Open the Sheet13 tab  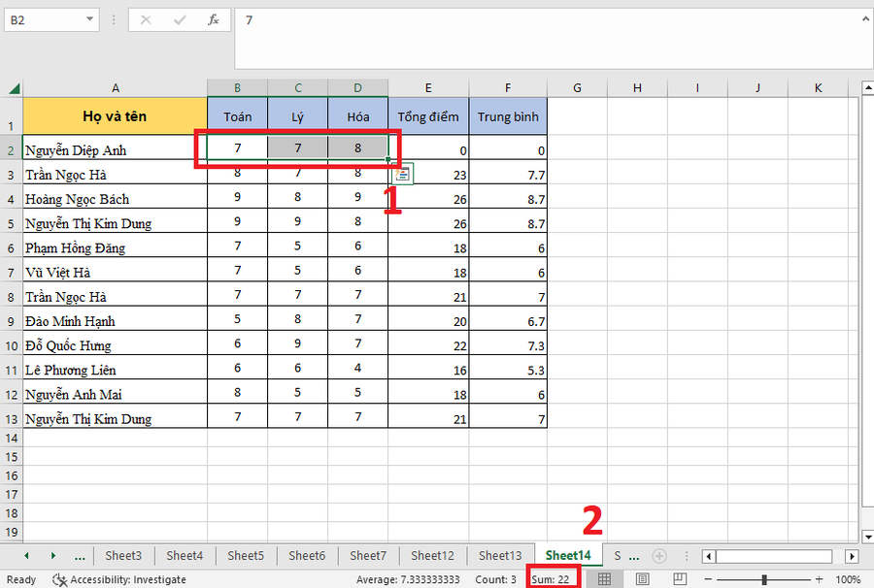tap(500, 556)
